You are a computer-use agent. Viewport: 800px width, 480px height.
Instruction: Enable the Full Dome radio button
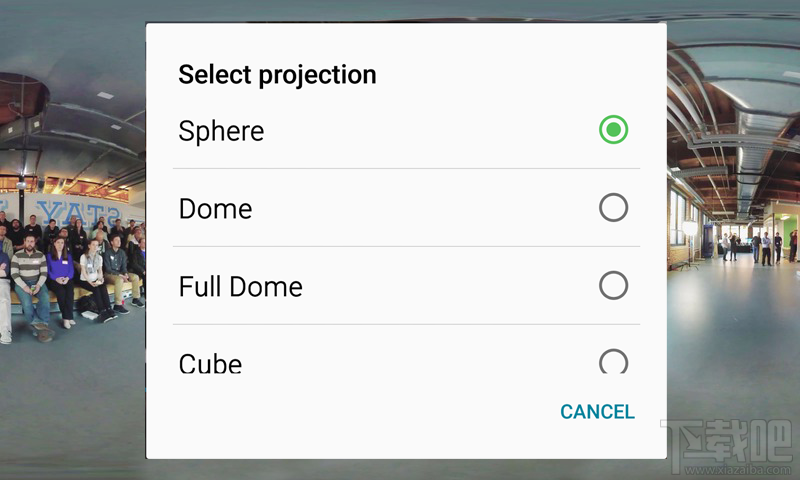(x=613, y=286)
